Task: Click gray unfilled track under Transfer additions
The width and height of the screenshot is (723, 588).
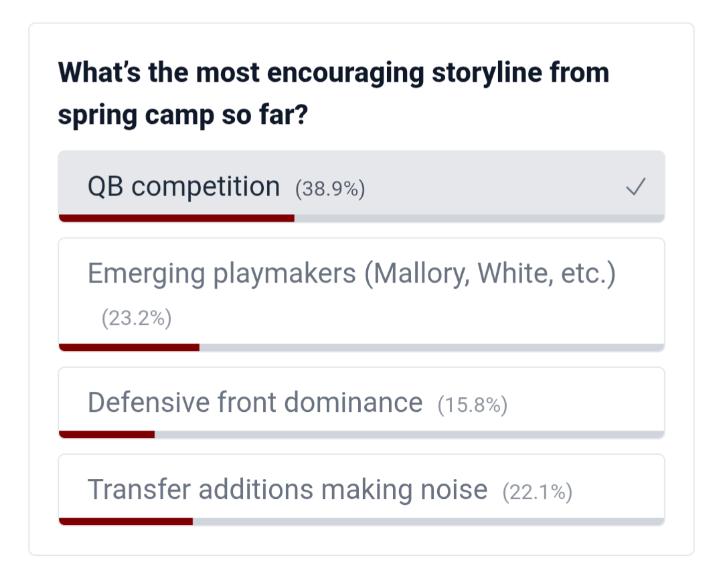Action: 428,521
